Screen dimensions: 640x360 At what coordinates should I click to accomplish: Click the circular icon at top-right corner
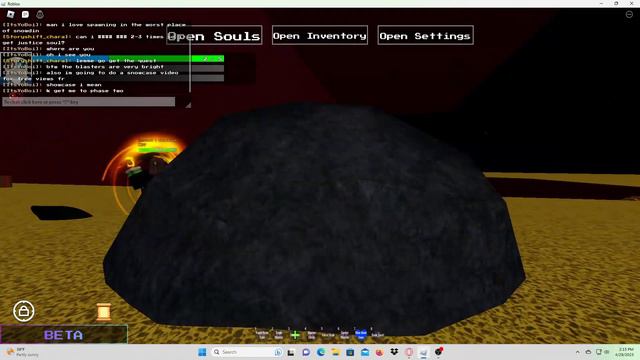(x=629, y=14)
